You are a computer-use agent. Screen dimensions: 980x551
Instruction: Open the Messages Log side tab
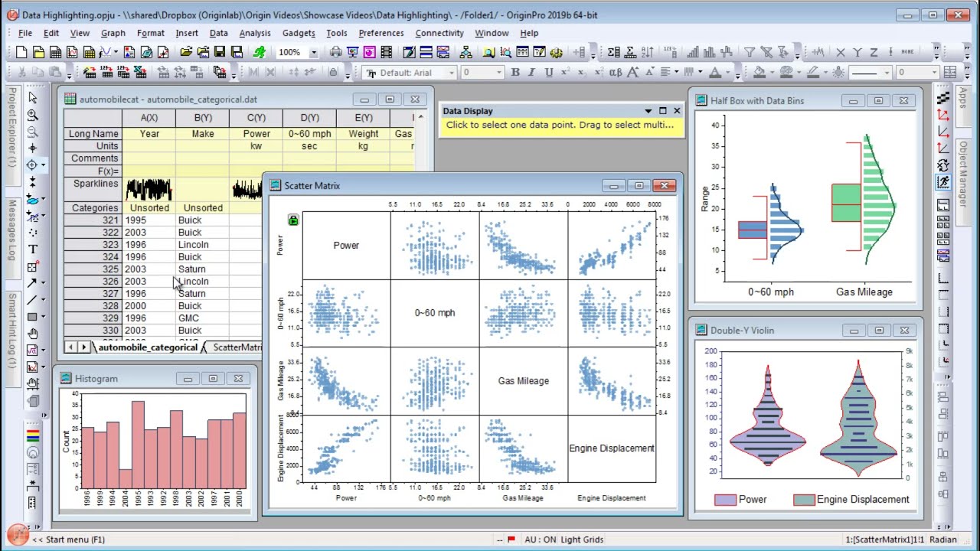[11, 230]
